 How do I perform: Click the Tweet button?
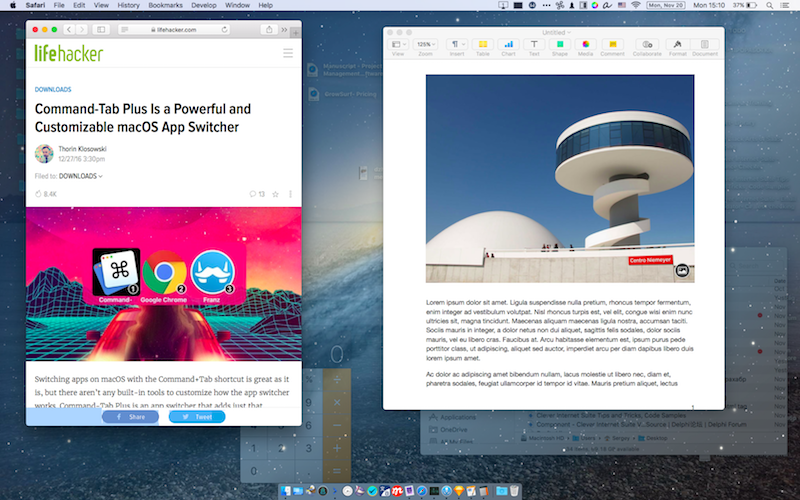(x=197, y=417)
